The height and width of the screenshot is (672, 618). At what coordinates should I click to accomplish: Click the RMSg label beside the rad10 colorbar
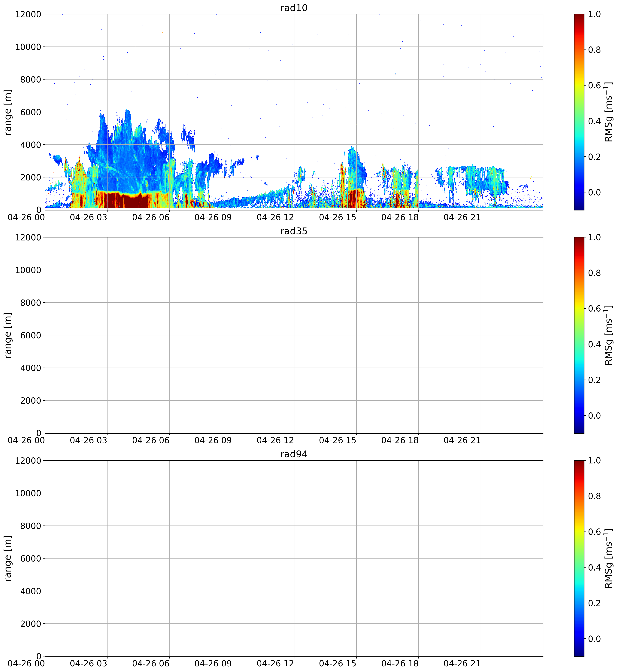(609, 112)
